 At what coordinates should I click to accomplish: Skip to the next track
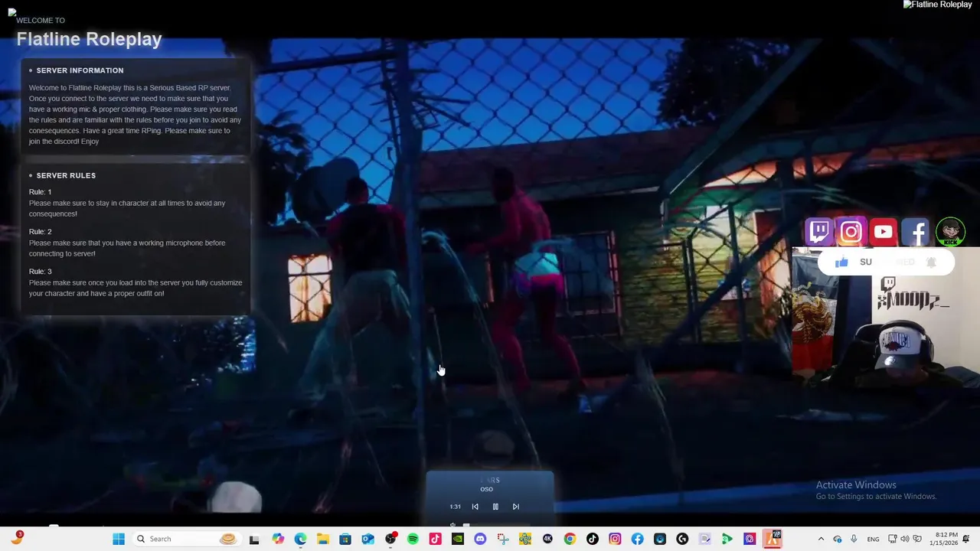click(x=516, y=507)
